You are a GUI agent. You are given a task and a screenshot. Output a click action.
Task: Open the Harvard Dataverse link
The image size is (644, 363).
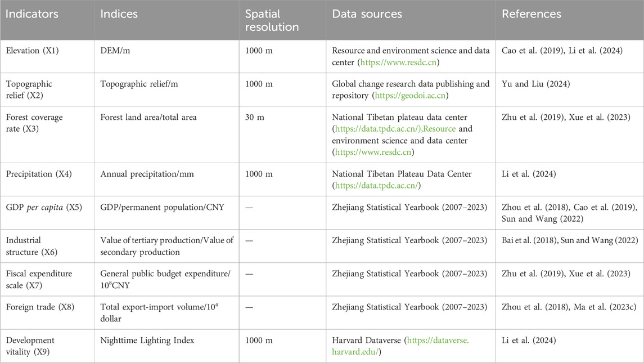pos(400,346)
